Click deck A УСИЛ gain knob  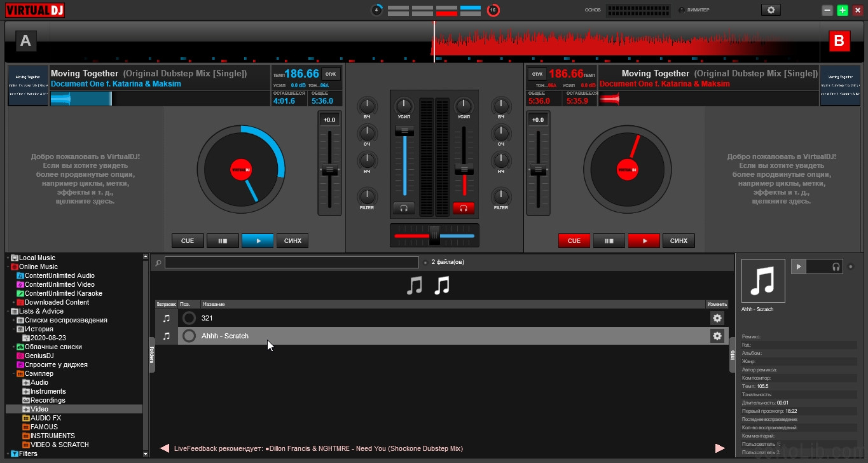click(404, 106)
